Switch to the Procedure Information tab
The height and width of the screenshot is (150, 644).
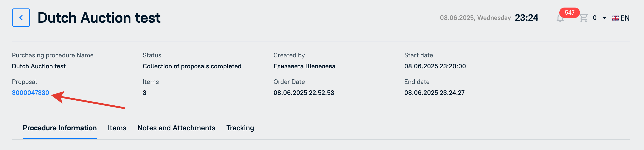pyautogui.click(x=60, y=128)
